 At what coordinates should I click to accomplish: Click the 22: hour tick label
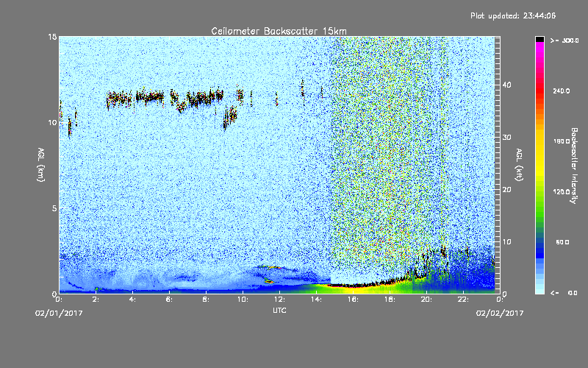(x=464, y=300)
